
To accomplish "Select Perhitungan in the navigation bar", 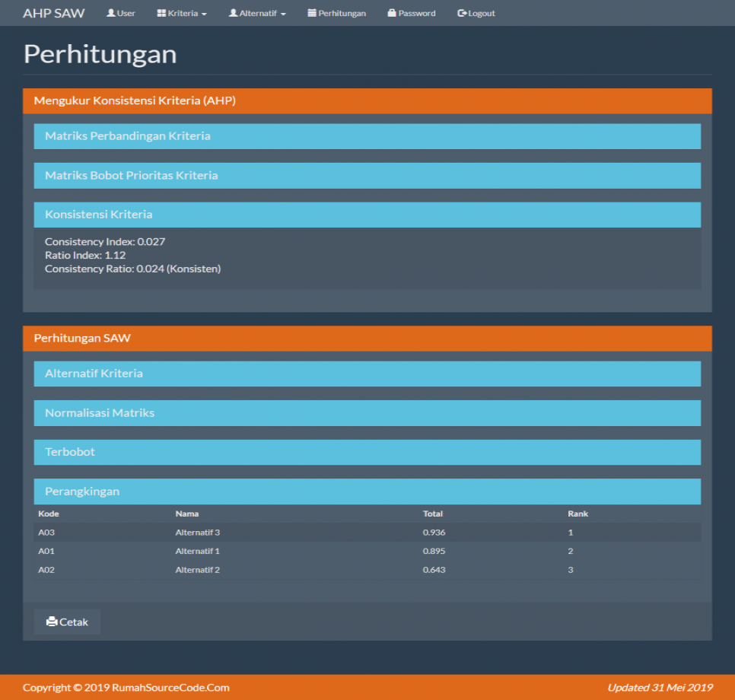I will click(x=337, y=12).
